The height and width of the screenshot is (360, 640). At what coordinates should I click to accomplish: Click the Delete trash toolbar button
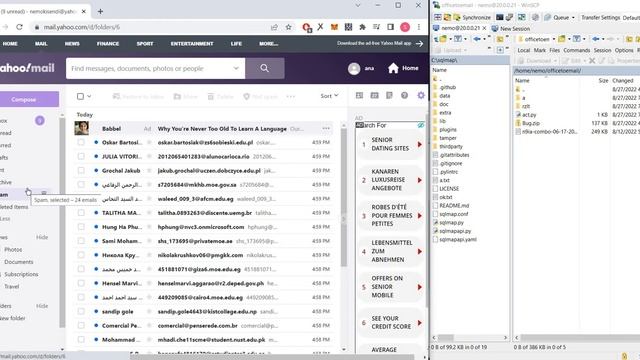tap(220, 97)
